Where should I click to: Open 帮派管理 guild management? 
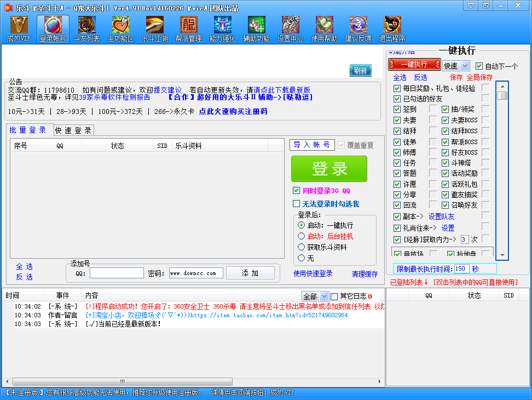click(x=188, y=28)
